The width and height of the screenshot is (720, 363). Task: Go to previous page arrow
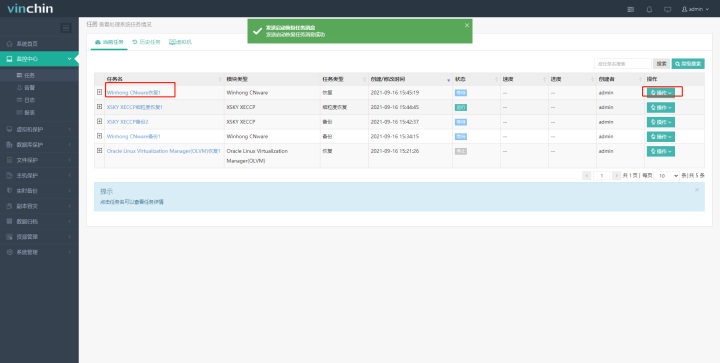click(587, 176)
